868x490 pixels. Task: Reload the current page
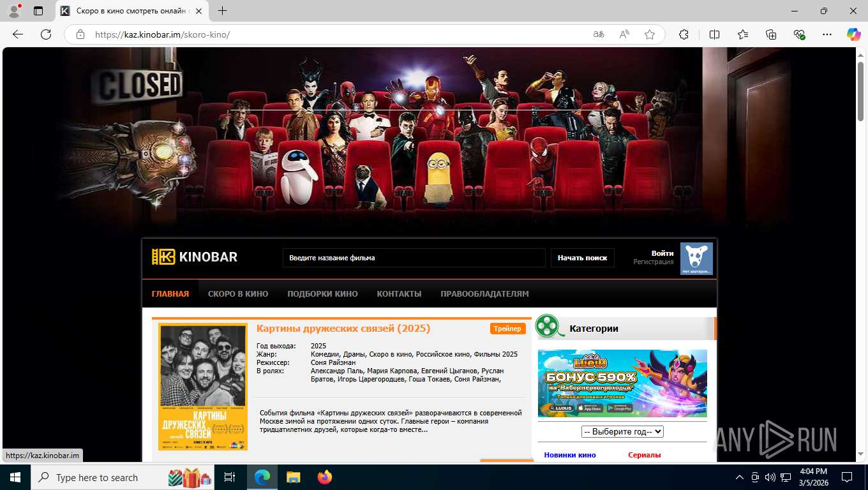46,34
